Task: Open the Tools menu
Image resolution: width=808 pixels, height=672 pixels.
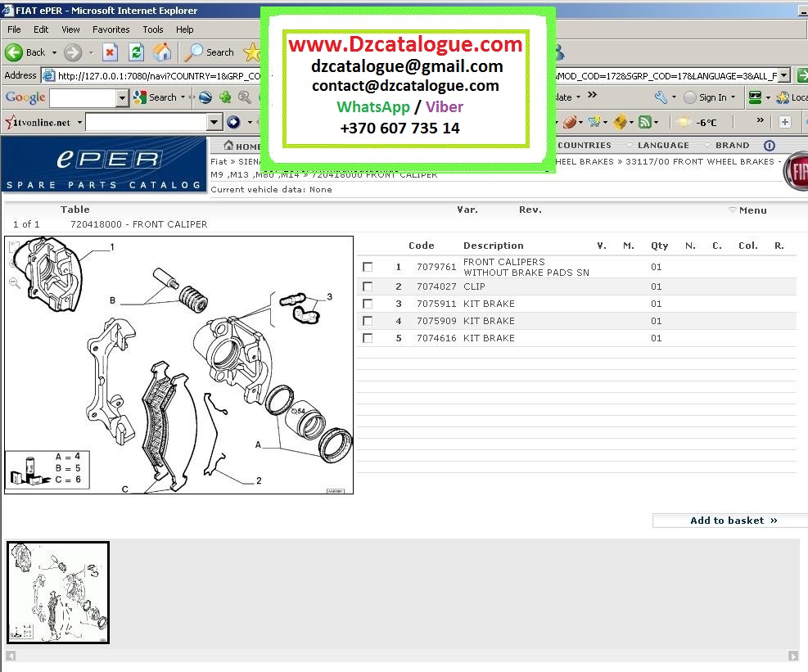Action: (x=152, y=29)
